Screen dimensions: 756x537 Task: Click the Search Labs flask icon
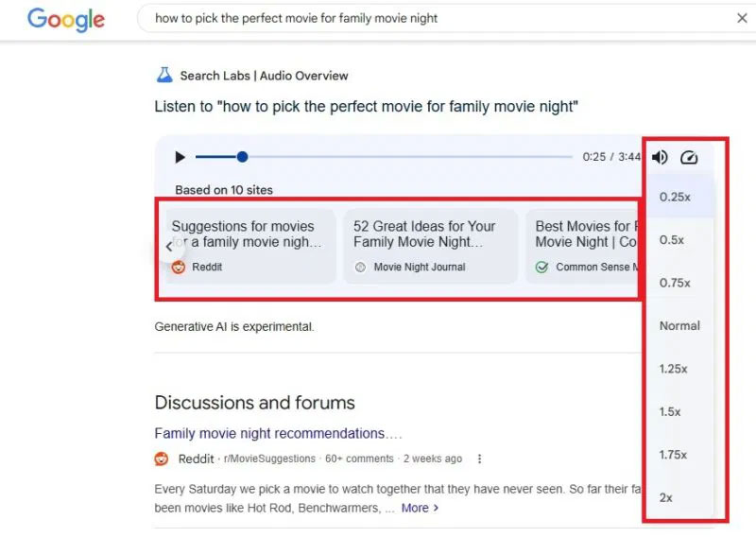tap(164, 76)
